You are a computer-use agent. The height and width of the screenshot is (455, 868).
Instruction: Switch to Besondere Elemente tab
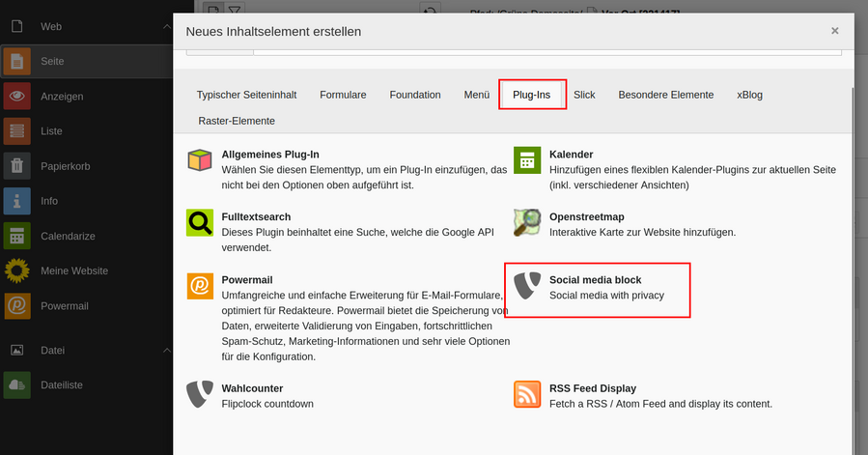tap(666, 95)
